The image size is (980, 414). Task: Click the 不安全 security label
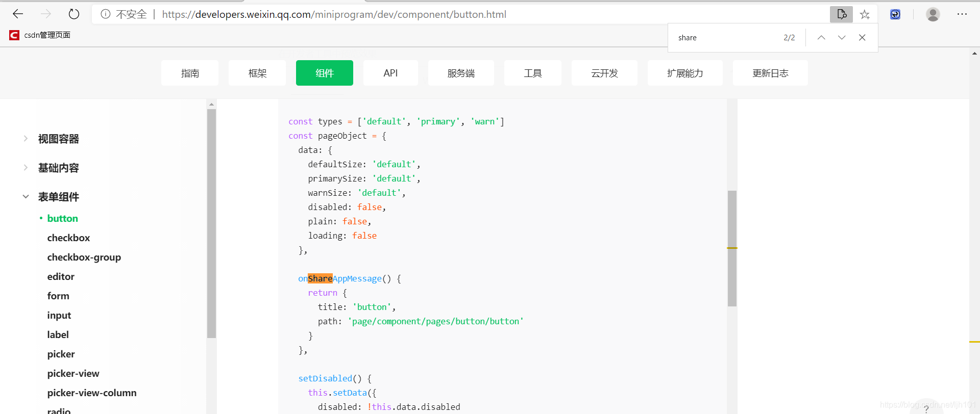131,14
